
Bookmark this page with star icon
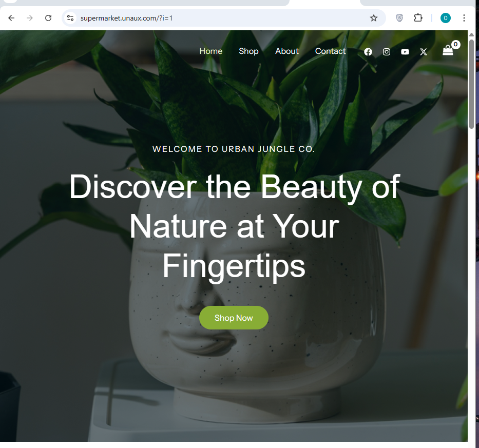point(374,18)
